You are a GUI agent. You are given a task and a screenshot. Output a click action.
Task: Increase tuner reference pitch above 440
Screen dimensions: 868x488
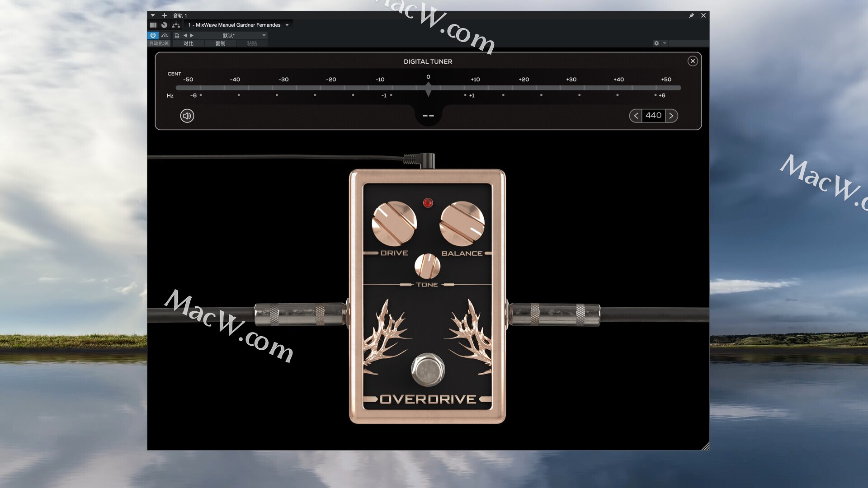pyautogui.click(x=671, y=116)
